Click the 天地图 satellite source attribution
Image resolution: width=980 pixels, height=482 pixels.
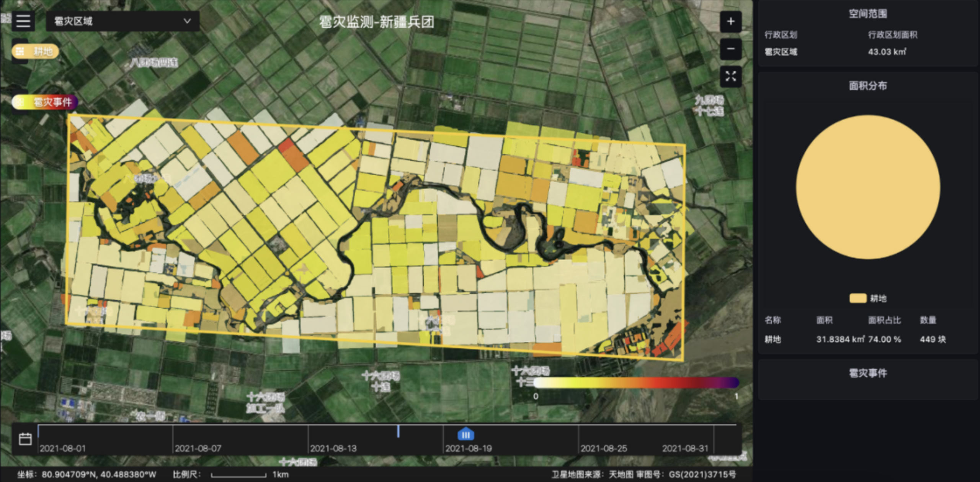pyautogui.click(x=621, y=475)
